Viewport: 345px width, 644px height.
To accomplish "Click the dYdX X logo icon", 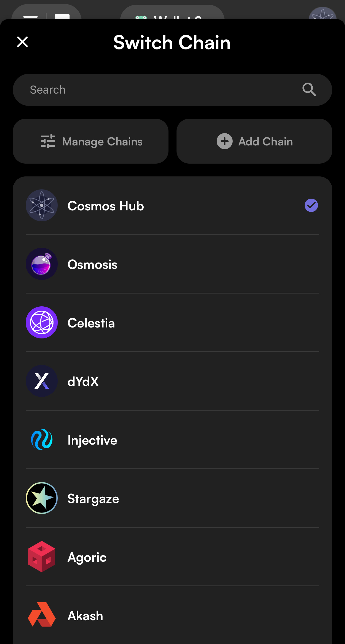I will (42, 381).
